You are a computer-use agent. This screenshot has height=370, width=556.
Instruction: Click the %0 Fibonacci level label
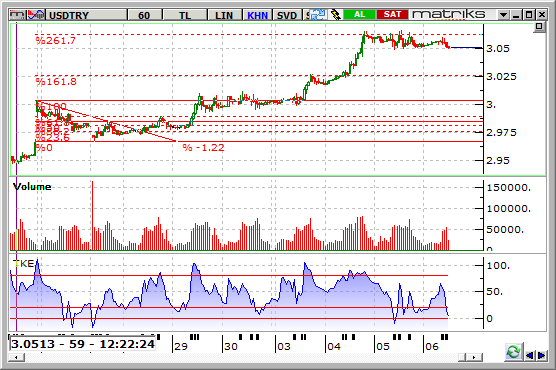44,148
